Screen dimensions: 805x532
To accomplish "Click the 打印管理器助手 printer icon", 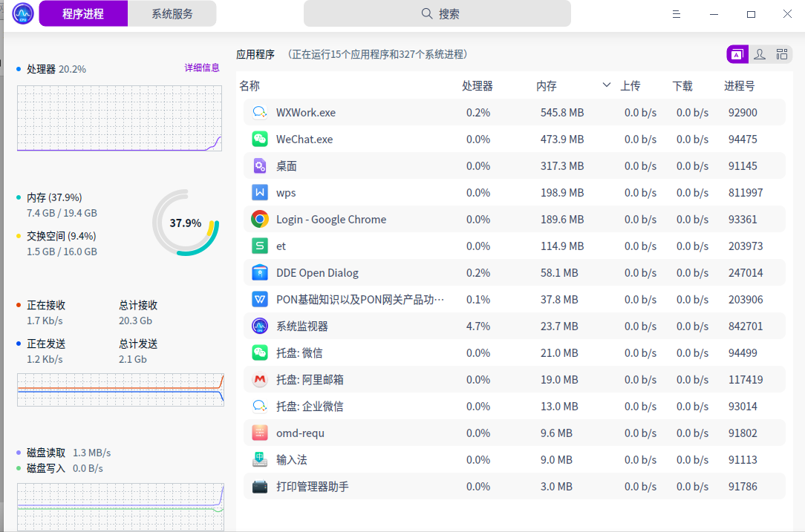I will pos(260,487).
